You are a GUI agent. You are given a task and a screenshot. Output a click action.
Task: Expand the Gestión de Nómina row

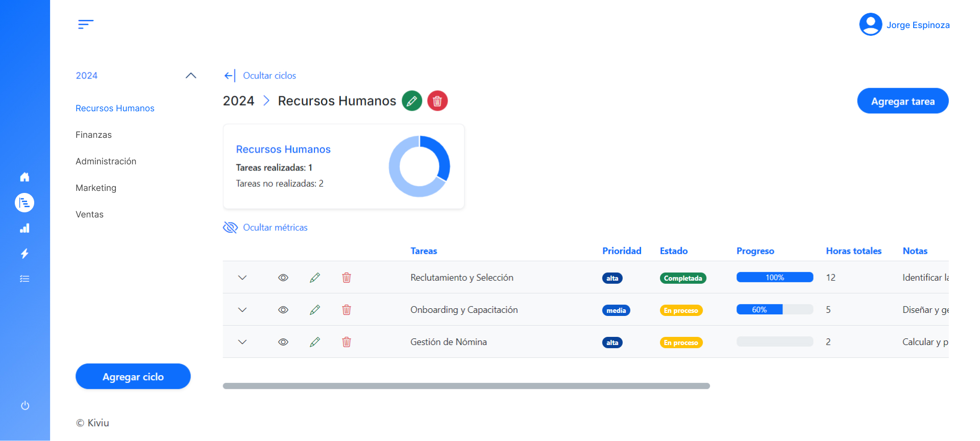(x=242, y=342)
